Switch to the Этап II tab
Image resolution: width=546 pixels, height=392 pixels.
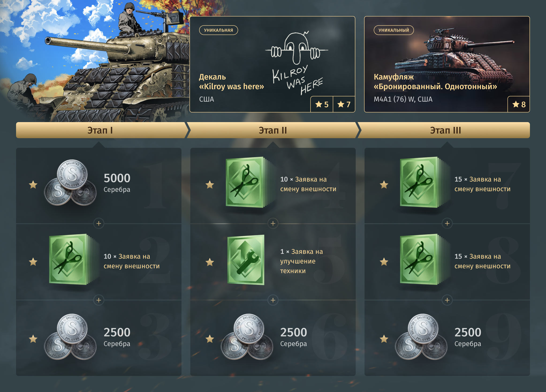(273, 130)
